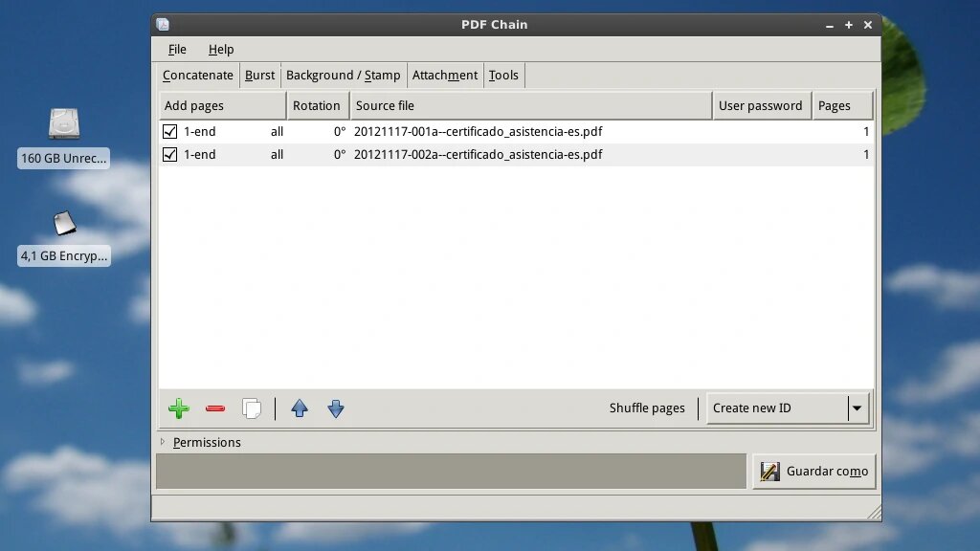This screenshot has height=551, width=980.
Task: Click the 0° rotation of the 001a row
Action: click(340, 132)
